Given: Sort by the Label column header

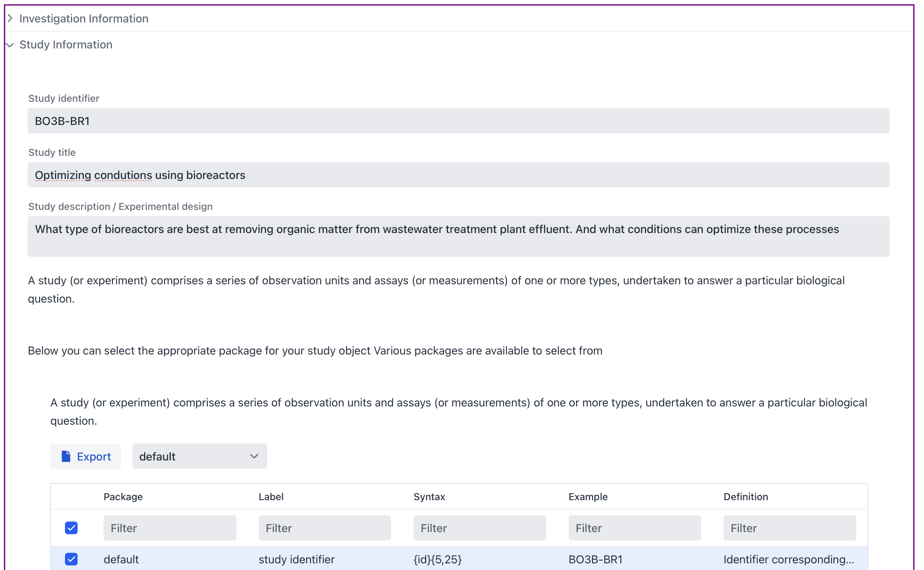Looking at the screenshot, I should point(271,497).
